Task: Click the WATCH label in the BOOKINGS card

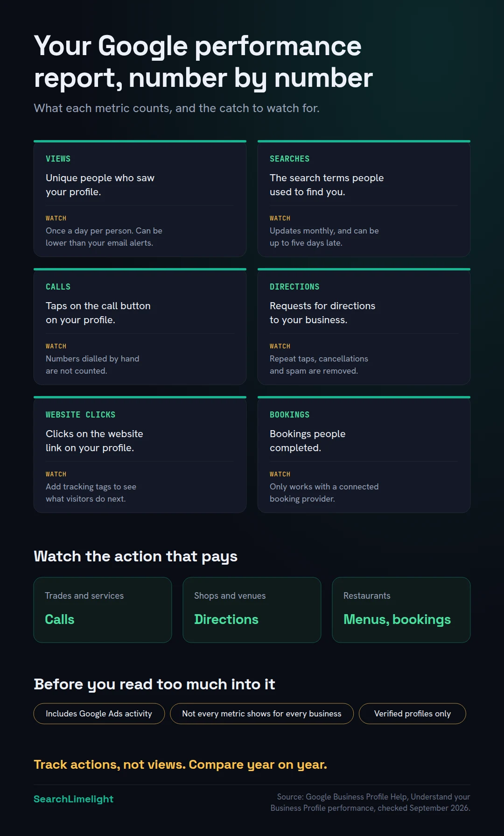Action: tap(280, 474)
